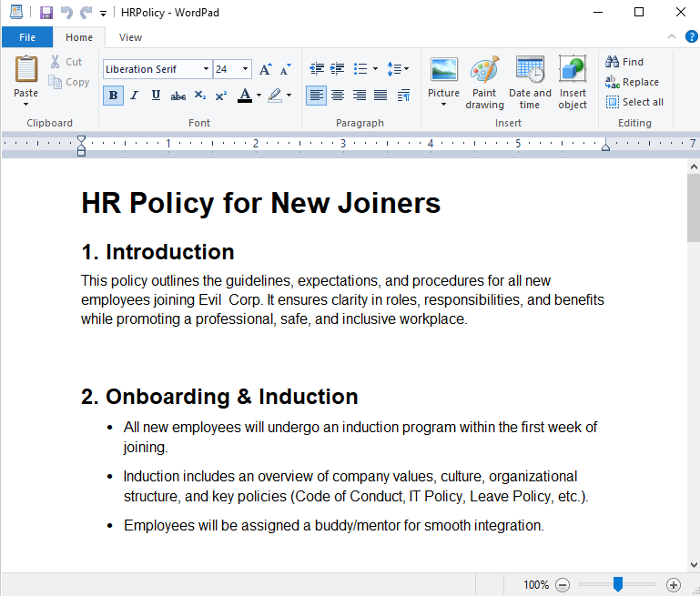The width and height of the screenshot is (700, 596).
Task: Toggle Underline formatting
Action: coord(156,95)
